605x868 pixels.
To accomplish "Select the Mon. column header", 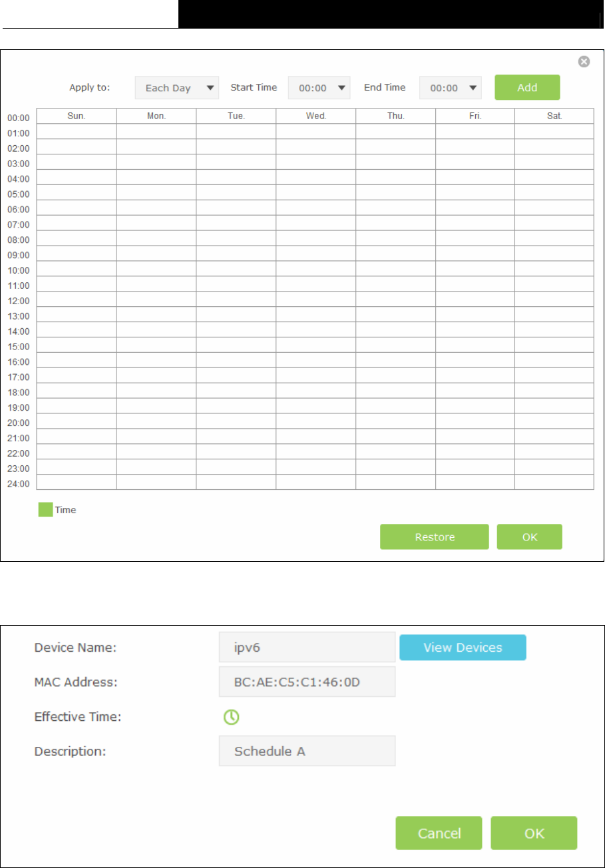I will tap(156, 116).
